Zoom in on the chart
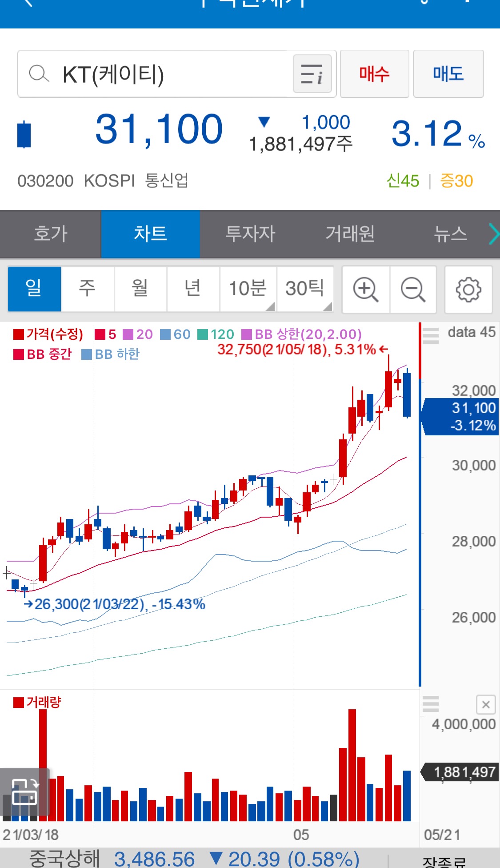Viewport: 500px width, 868px height. (366, 290)
